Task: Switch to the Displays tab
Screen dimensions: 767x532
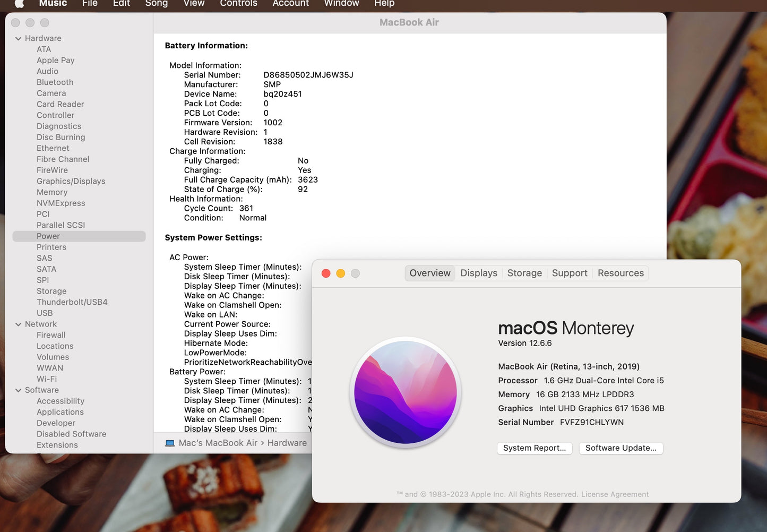Action: (x=478, y=273)
